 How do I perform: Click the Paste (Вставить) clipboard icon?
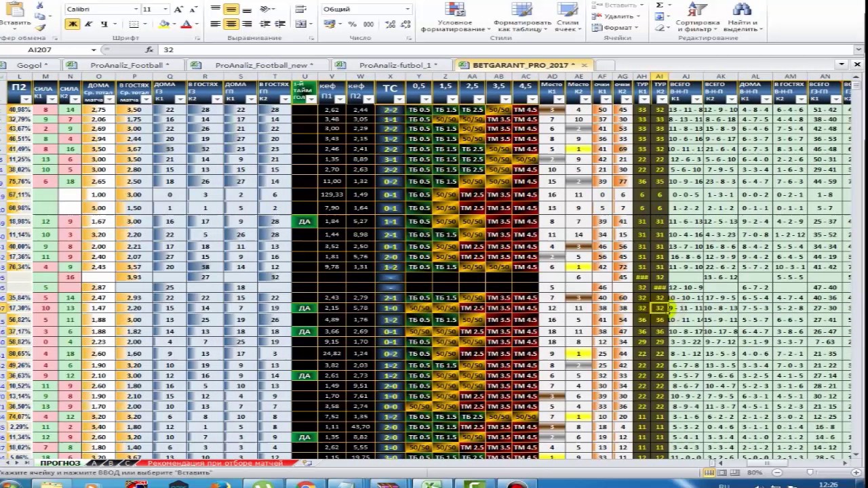(x=15, y=9)
